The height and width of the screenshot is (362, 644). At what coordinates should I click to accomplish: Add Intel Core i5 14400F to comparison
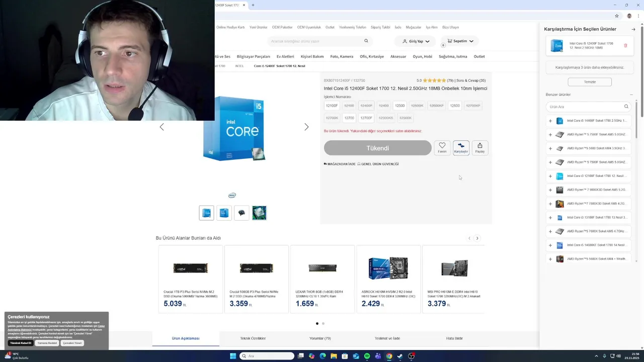coord(550,121)
